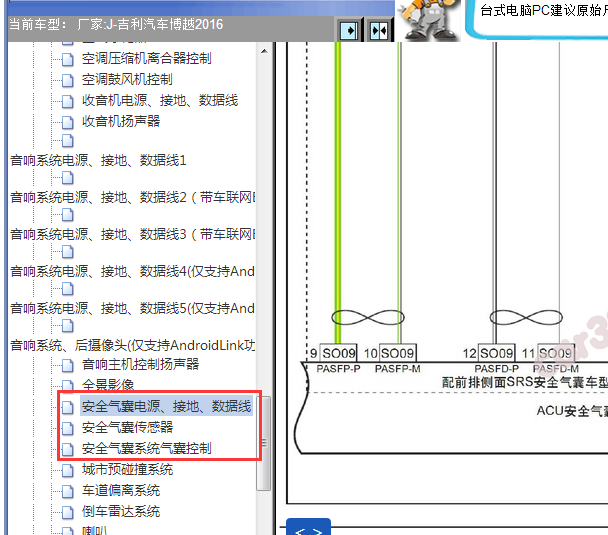Click connector label 10 SO09
Screen dimensions: 608x535
pos(390,353)
